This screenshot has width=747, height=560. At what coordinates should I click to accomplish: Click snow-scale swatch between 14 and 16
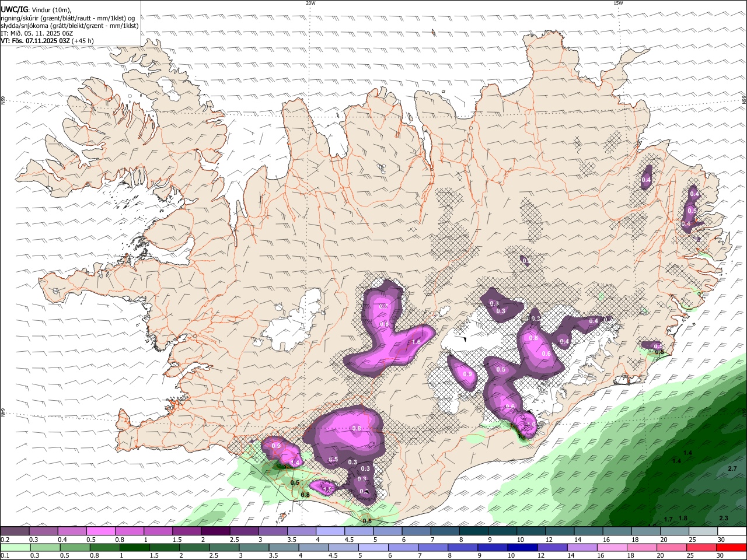point(589,531)
